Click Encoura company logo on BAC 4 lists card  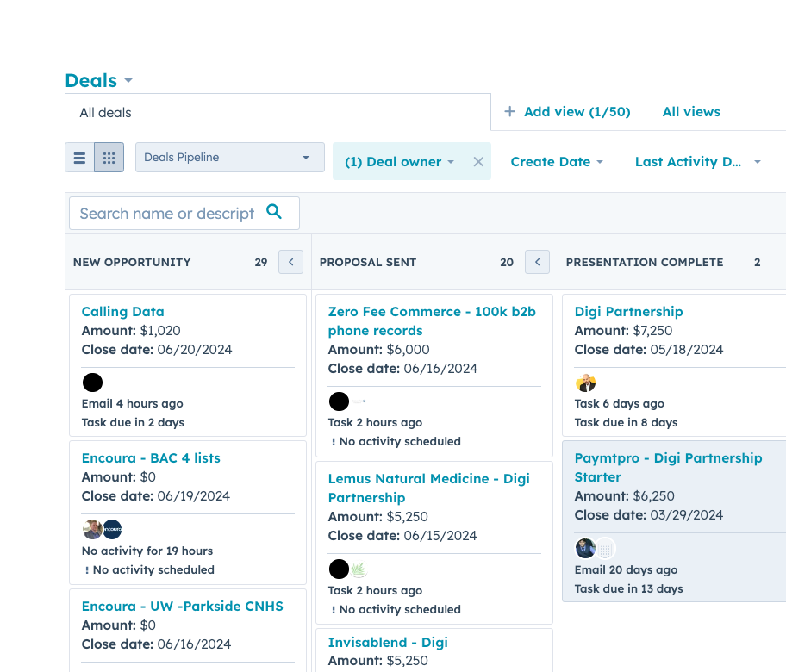112,529
